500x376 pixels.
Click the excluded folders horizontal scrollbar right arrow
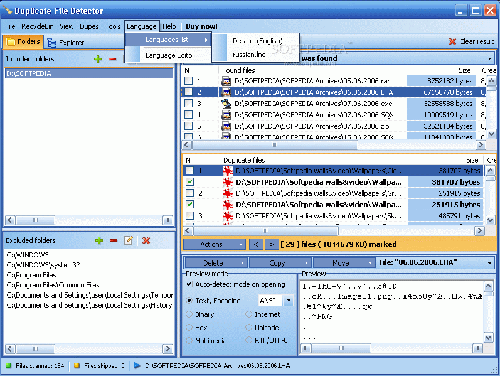pyautogui.click(x=168, y=349)
